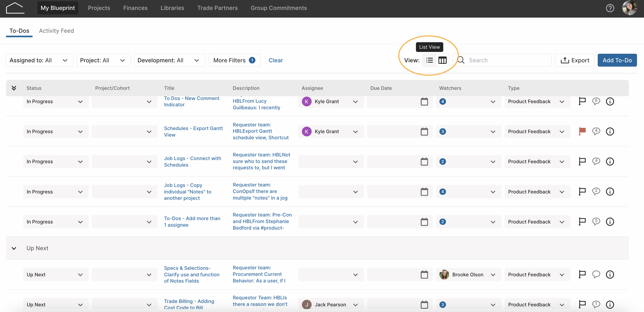Switch to board column view icon

(x=442, y=60)
